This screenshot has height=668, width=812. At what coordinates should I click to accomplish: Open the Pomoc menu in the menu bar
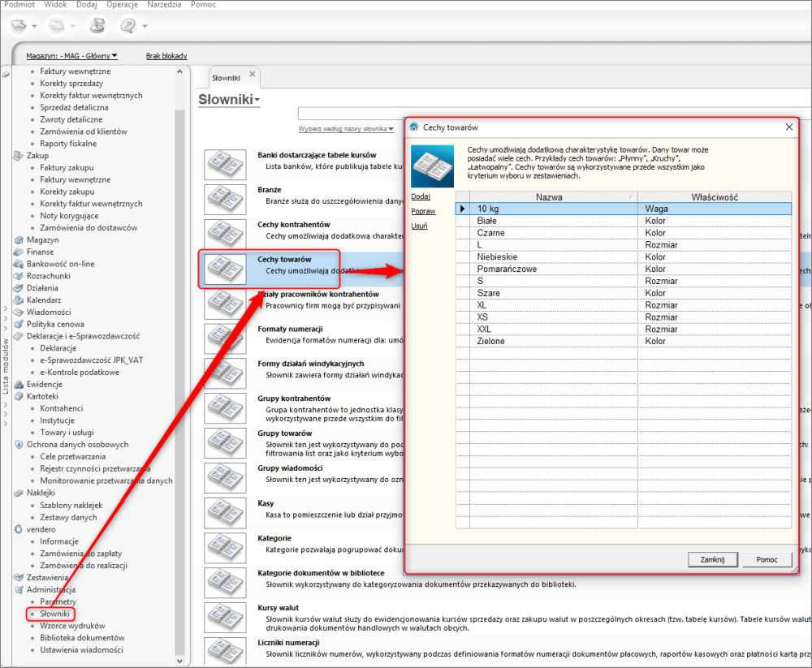(x=204, y=4)
